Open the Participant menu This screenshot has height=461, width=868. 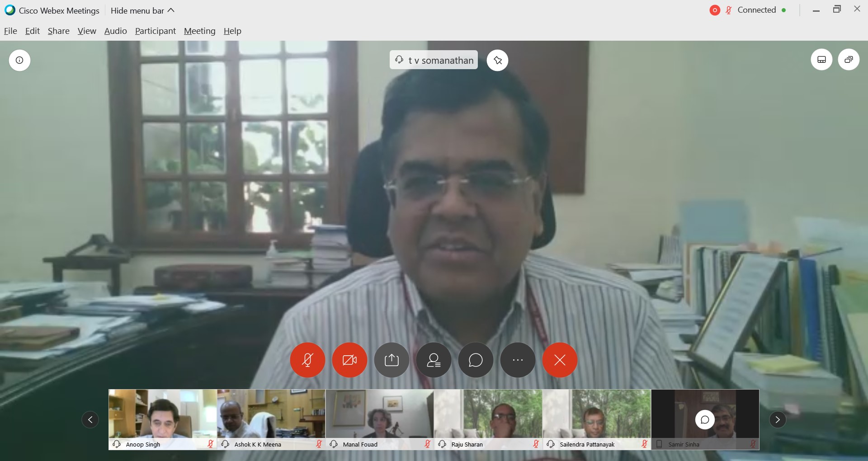tap(156, 31)
